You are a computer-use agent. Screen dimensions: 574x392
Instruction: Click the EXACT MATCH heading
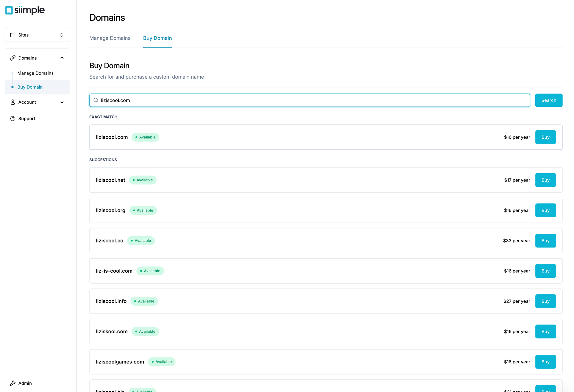click(x=103, y=117)
